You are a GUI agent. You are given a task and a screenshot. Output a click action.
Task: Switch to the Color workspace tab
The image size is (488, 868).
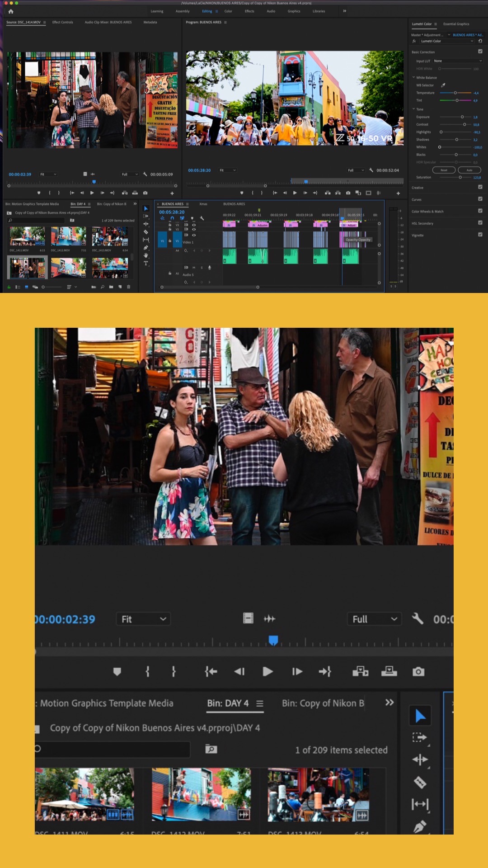click(x=228, y=11)
